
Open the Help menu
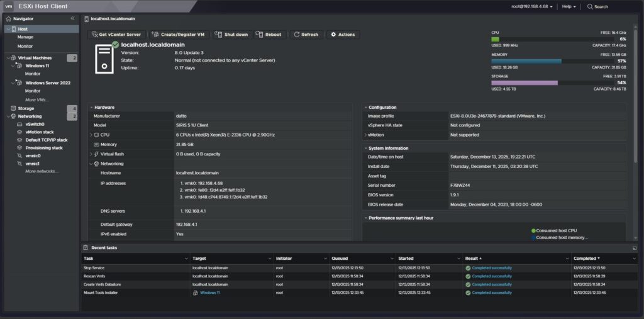tap(569, 6)
